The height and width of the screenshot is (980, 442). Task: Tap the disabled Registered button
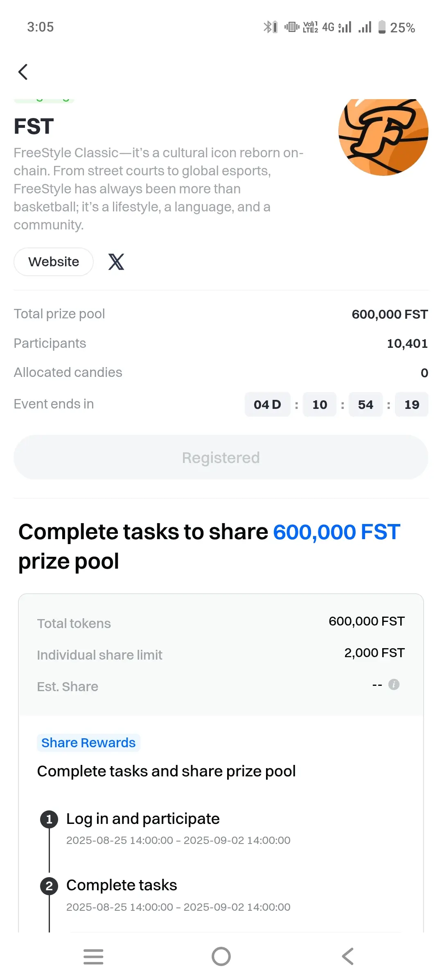click(x=221, y=458)
